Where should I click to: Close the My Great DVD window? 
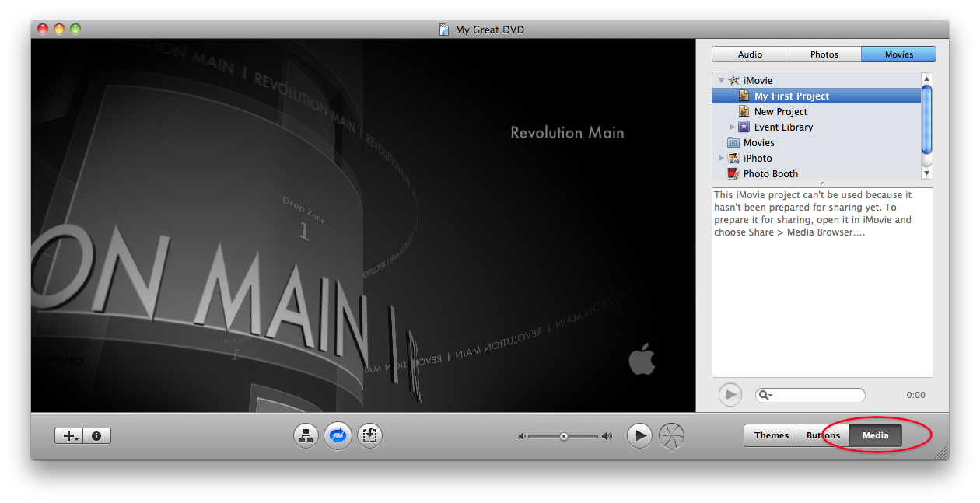pyautogui.click(x=43, y=30)
